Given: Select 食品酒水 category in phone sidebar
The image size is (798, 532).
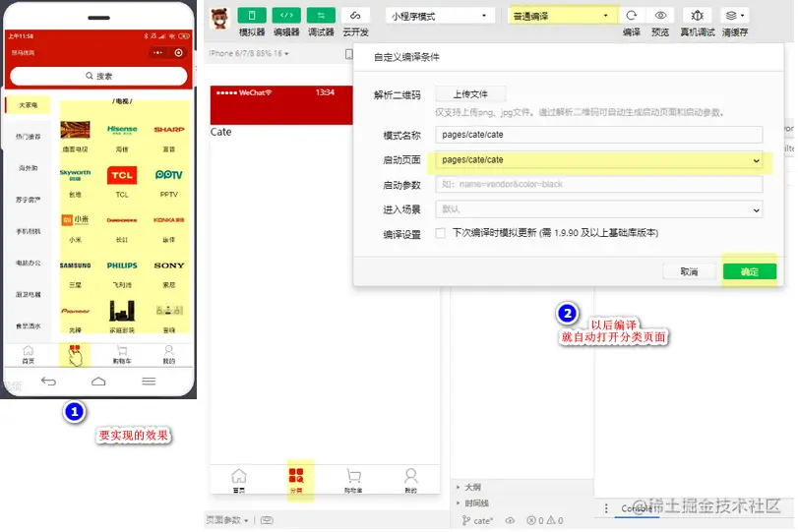Looking at the screenshot, I should (x=28, y=326).
